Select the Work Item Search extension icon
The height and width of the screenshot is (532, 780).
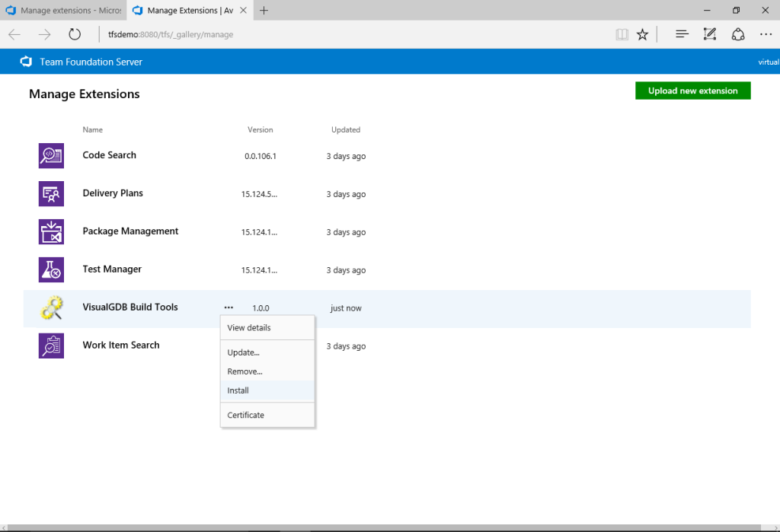[51, 346]
